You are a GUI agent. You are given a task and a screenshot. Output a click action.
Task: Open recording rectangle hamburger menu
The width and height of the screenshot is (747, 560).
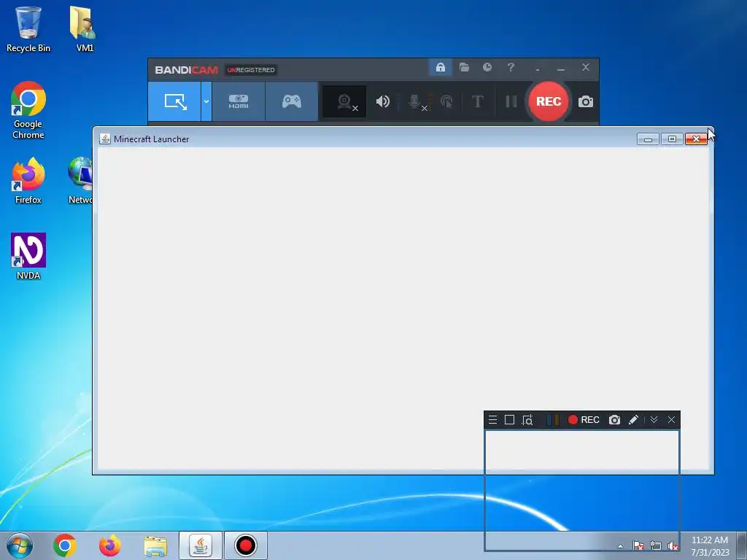click(x=493, y=419)
